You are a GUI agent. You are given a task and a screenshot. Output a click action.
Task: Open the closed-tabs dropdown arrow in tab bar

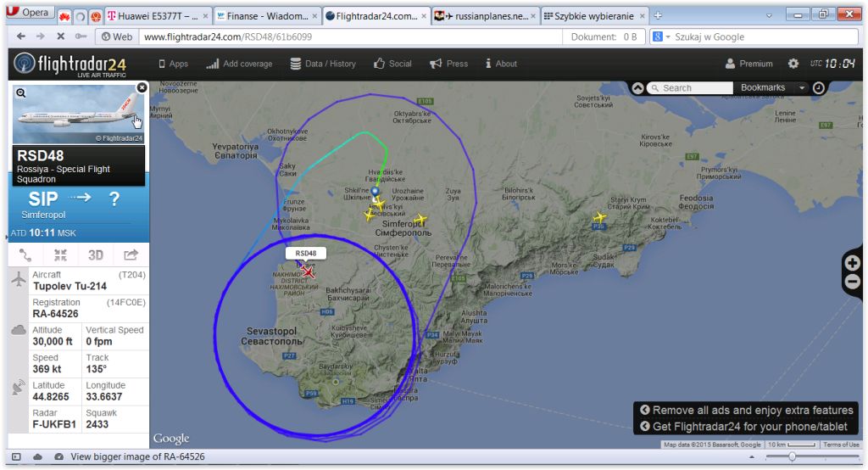(x=769, y=15)
